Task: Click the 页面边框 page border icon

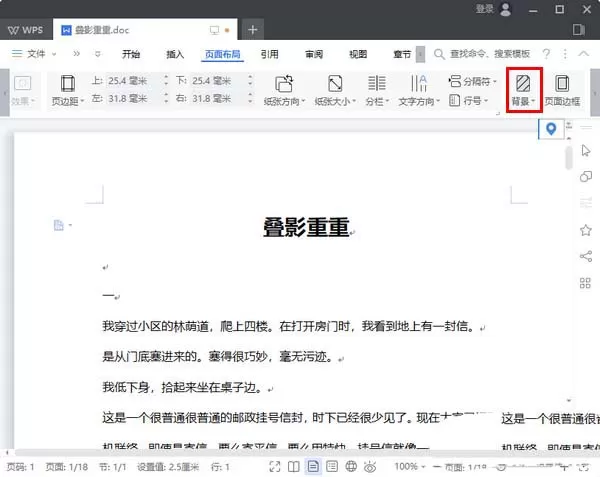Action: (x=562, y=90)
